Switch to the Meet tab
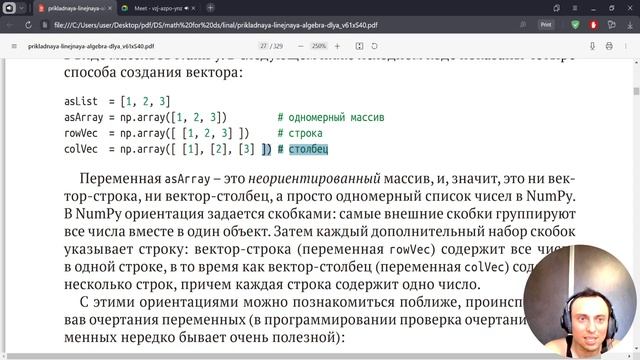This screenshot has width=640, height=360. click(x=158, y=8)
